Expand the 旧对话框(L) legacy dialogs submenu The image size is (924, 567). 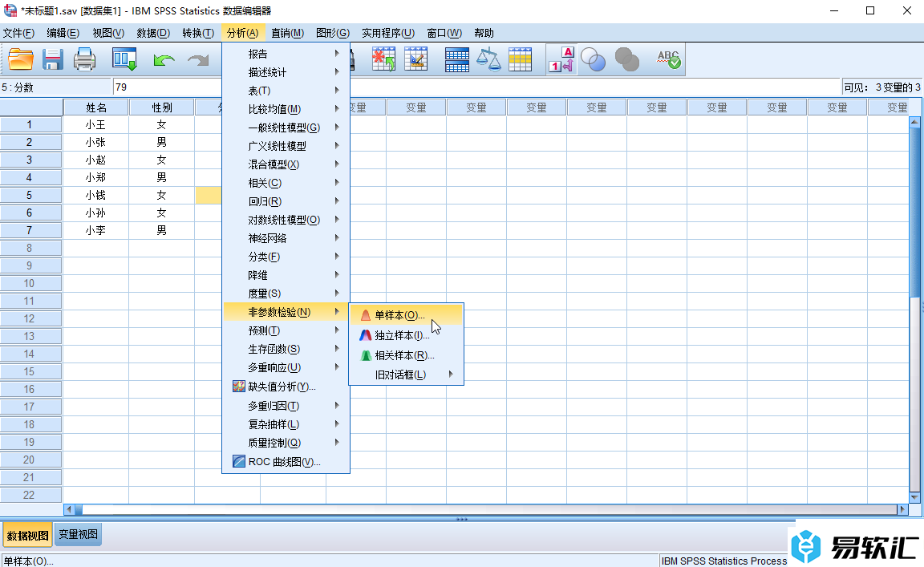tap(406, 375)
